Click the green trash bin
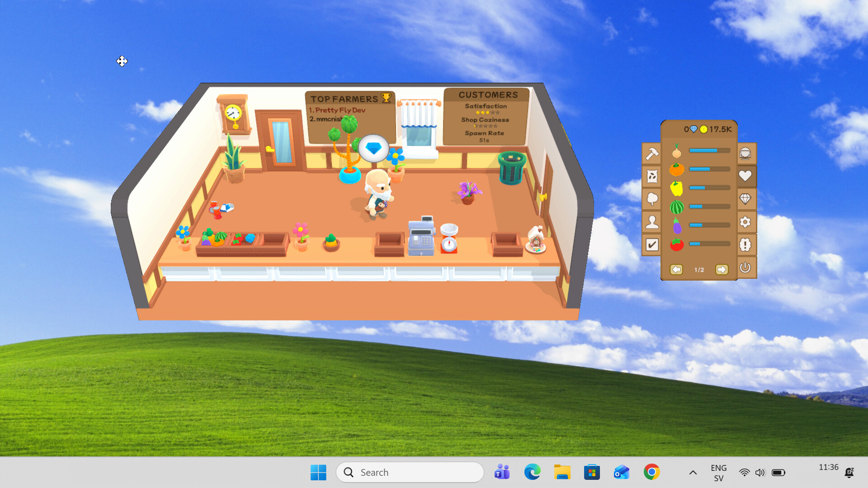 pos(512,168)
